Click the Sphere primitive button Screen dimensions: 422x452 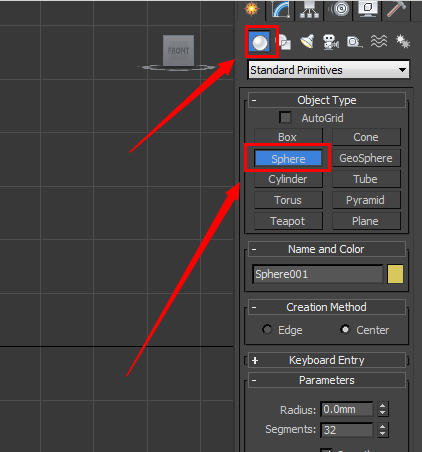(x=288, y=158)
